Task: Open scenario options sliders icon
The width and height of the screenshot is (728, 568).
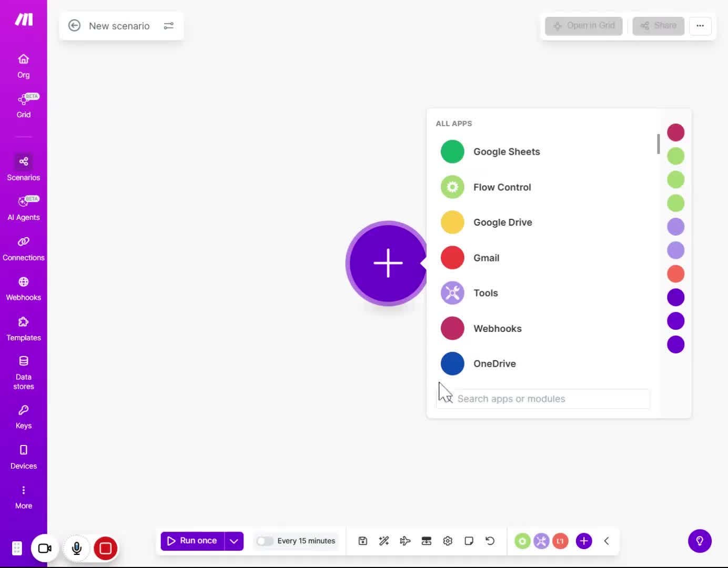Action: pos(169,26)
